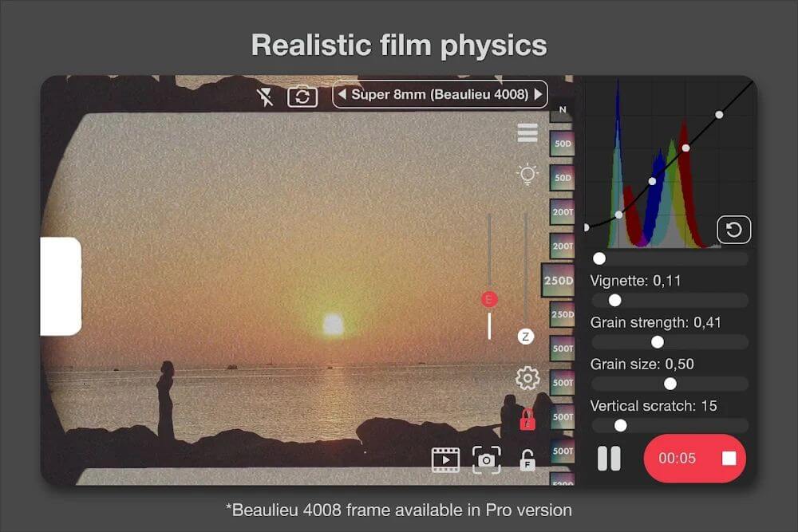Toggle the white focus lock icon

pos(527,461)
